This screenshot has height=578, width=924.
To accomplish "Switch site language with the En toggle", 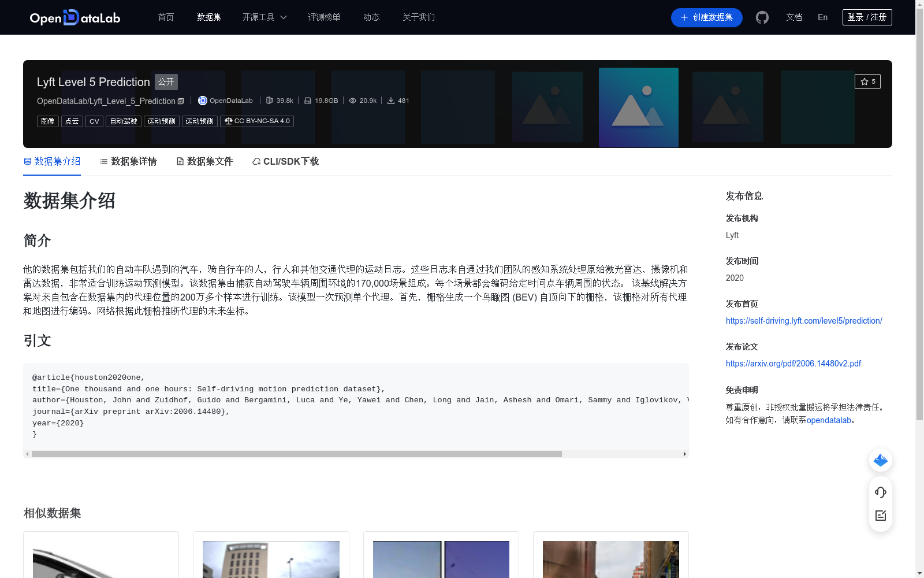I will click(822, 17).
